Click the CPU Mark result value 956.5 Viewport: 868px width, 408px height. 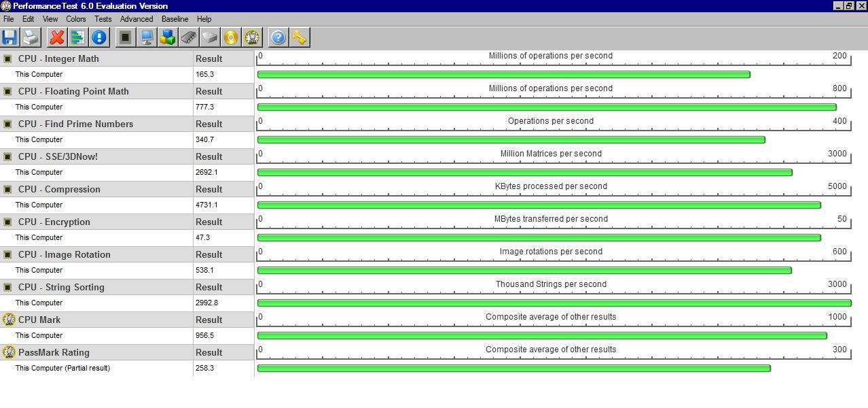pyautogui.click(x=204, y=335)
